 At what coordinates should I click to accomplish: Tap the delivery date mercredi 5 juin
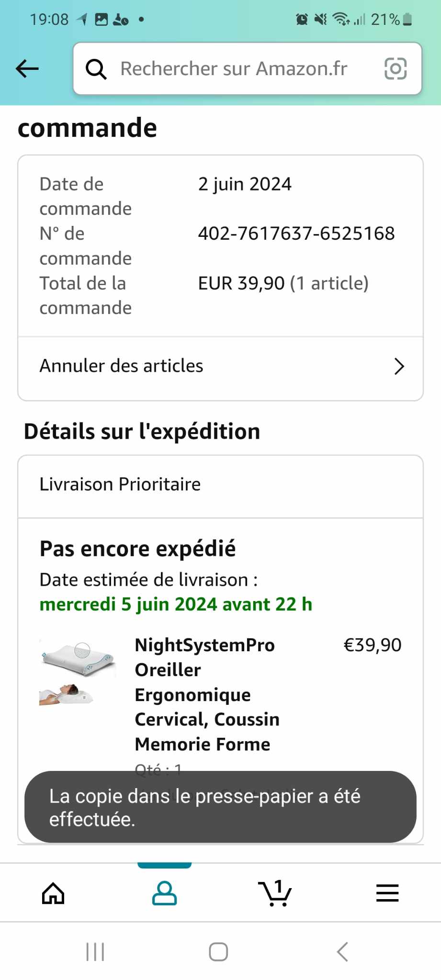(176, 604)
